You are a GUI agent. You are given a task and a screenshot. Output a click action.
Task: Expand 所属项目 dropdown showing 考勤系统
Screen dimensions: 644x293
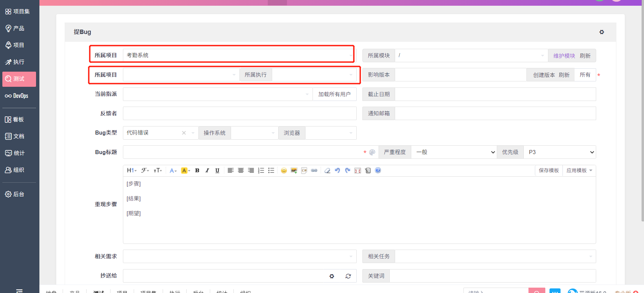(351, 56)
